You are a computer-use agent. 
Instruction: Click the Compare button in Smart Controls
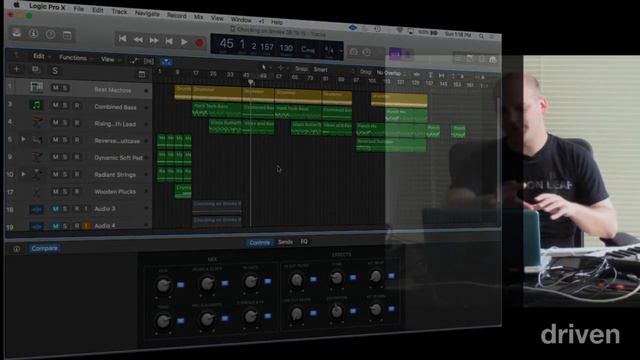pyautogui.click(x=44, y=248)
